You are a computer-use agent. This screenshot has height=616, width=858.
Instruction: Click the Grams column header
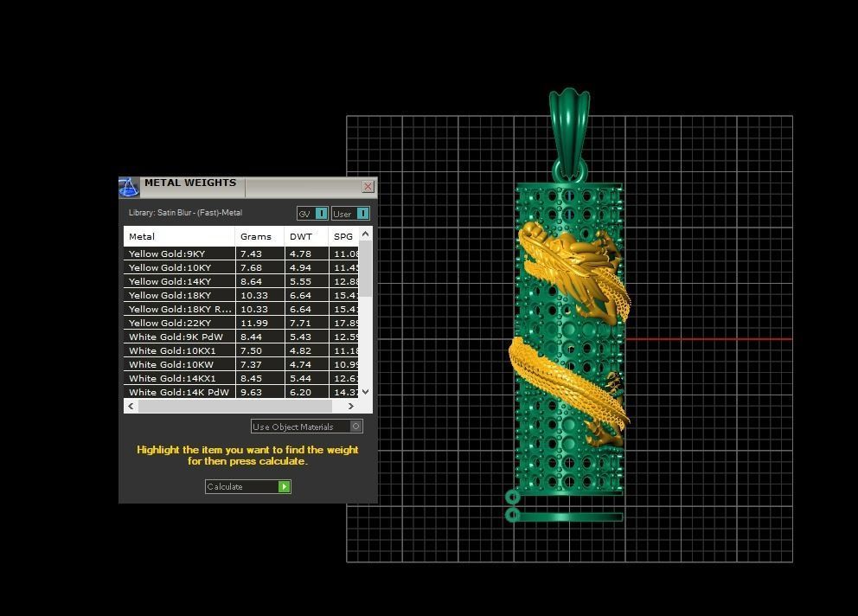point(259,236)
